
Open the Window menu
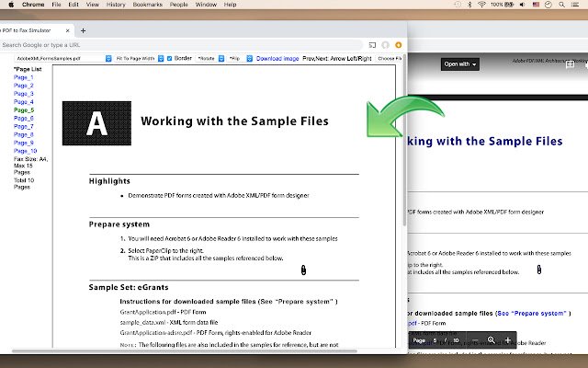click(x=206, y=5)
